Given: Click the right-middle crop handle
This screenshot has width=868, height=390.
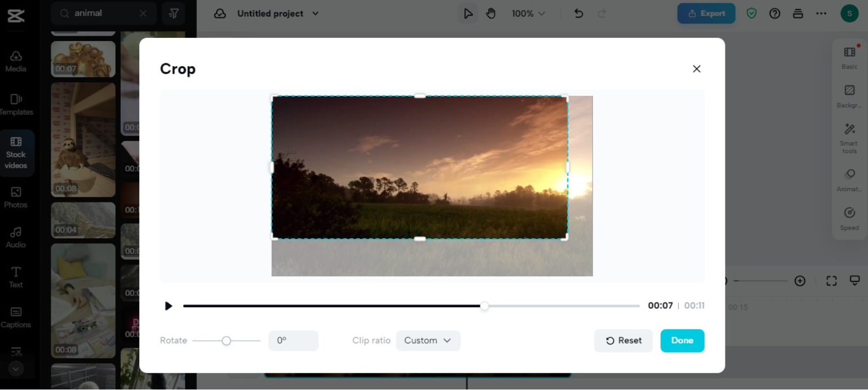Looking at the screenshot, I should click(x=567, y=167).
